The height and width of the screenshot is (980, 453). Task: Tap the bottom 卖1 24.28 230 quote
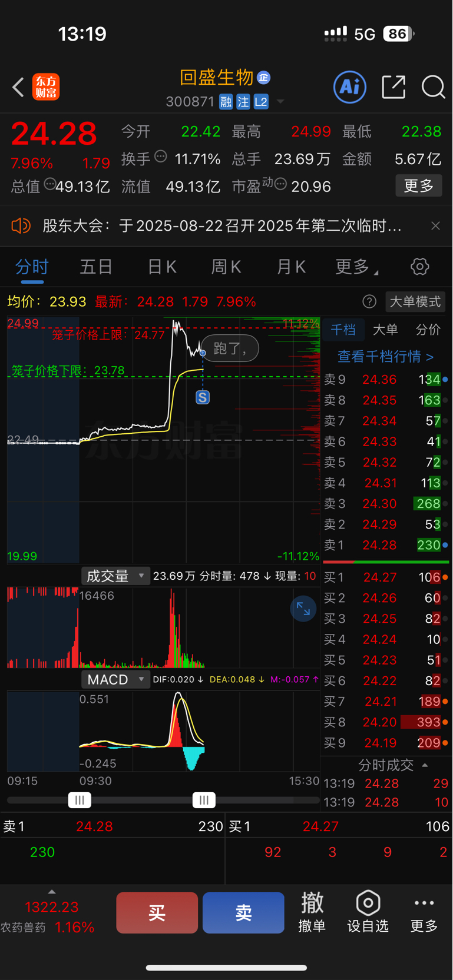click(x=113, y=826)
